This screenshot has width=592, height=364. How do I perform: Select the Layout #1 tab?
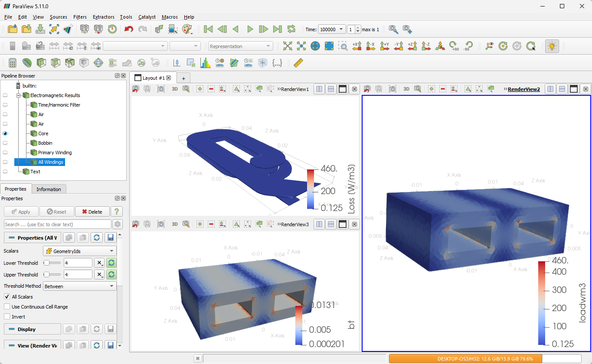tap(153, 78)
